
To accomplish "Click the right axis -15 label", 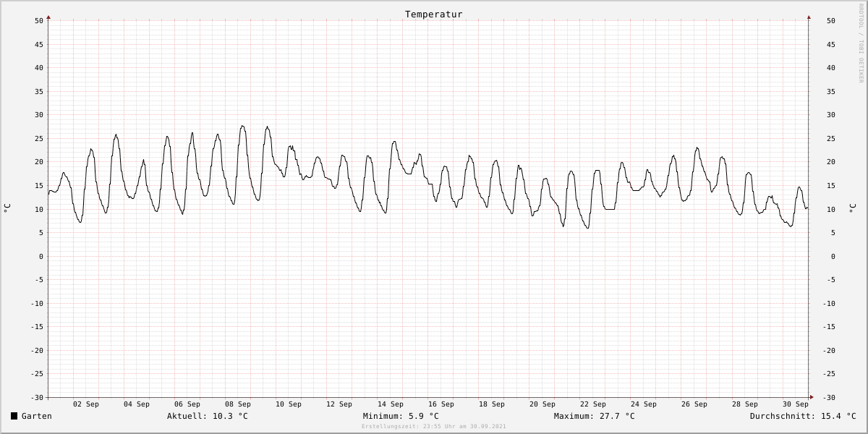I will [829, 327].
